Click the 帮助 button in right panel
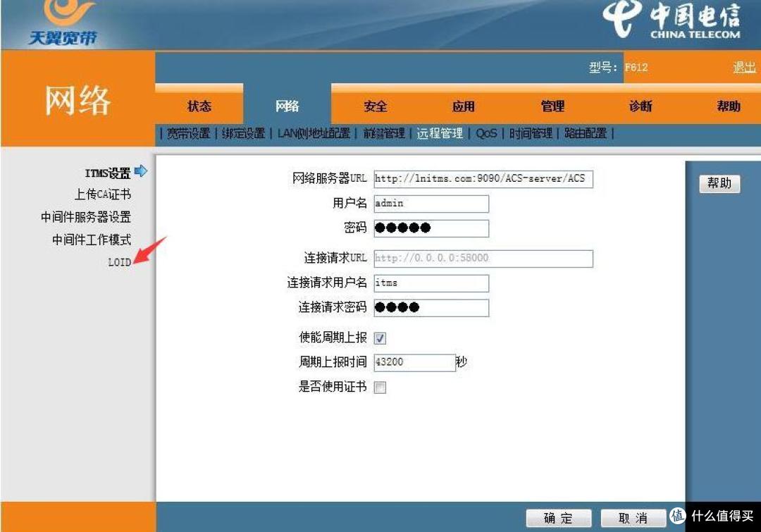The image size is (761, 532). point(719,184)
